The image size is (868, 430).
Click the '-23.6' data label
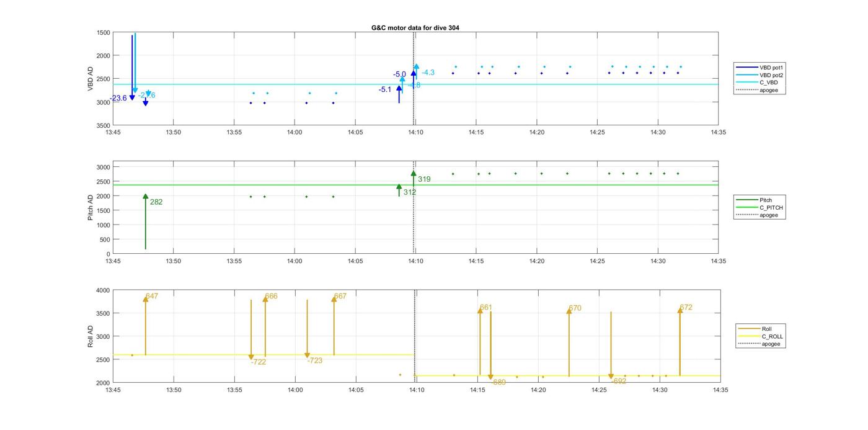click(x=118, y=98)
